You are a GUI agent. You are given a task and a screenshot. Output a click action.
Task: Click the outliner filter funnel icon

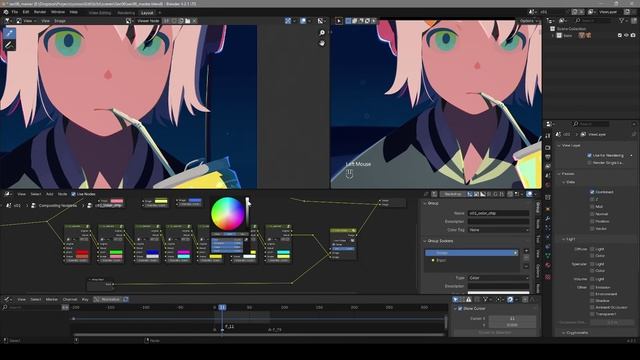point(622,20)
